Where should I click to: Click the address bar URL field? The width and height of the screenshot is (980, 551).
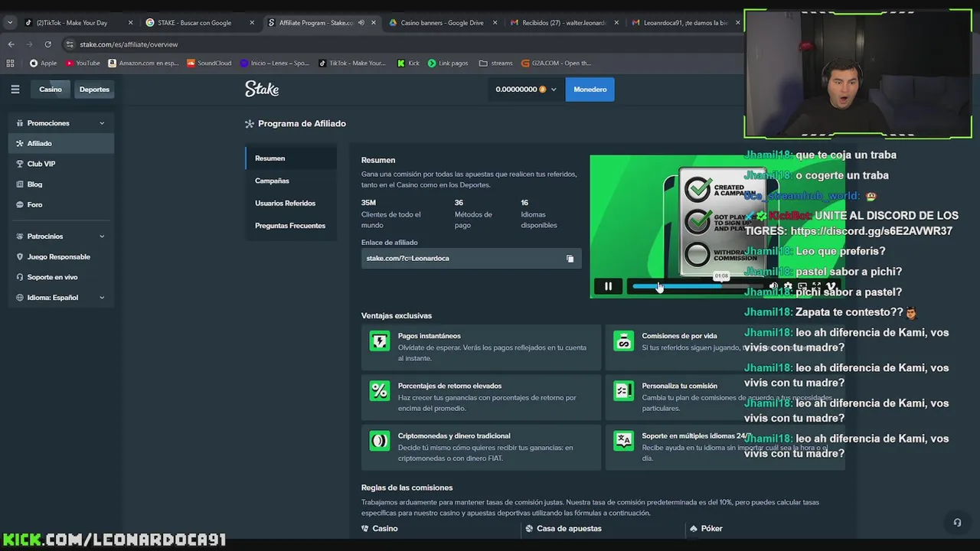pos(398,44)
